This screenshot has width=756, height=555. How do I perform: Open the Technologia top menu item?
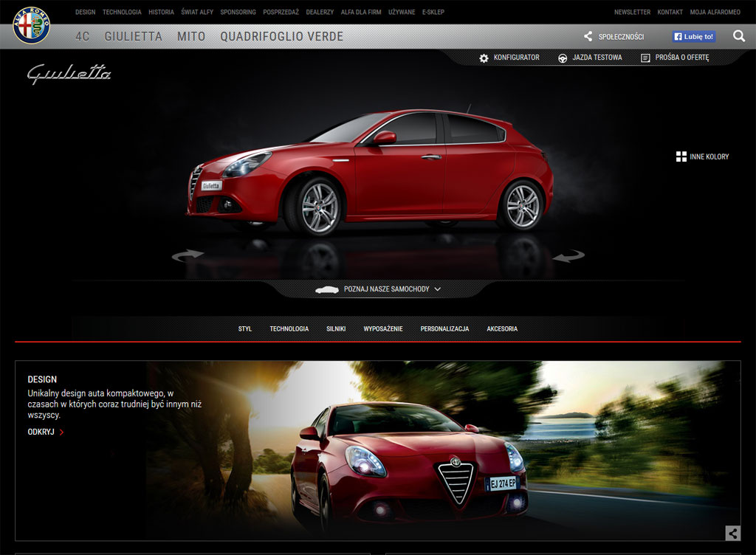click(x=122, y=12)
